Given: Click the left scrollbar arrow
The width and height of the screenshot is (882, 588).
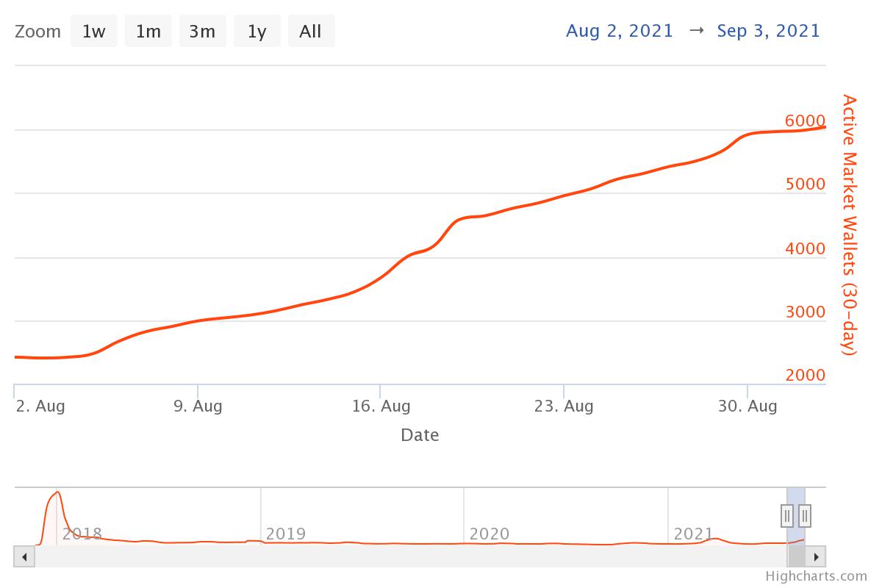Looking at the screenshot, I should [24, 556].
